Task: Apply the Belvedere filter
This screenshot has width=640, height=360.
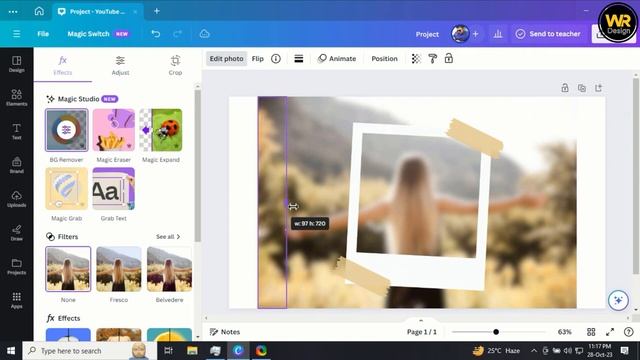Action: [x=169, y=269]
